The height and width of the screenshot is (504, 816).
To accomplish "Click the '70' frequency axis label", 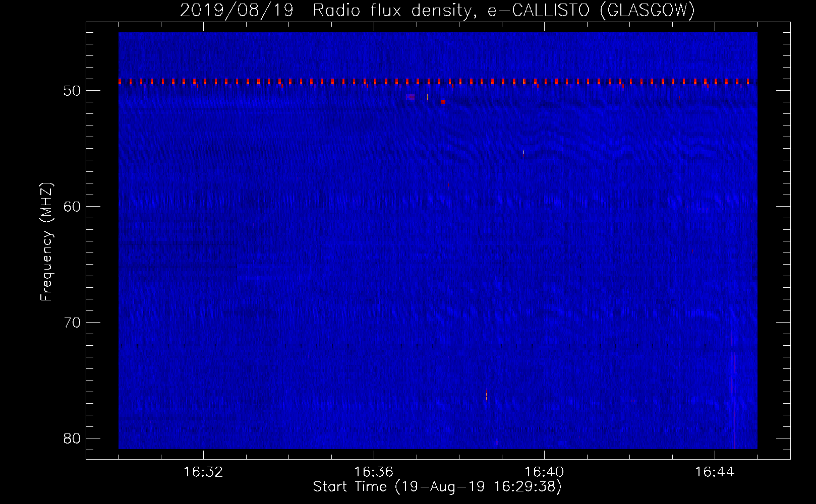I will [72, 323].
